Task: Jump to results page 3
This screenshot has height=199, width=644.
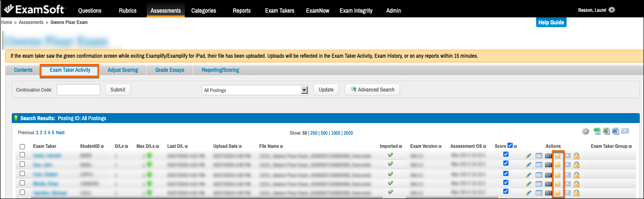Action: pyautogui.click(x=45, y=133)
